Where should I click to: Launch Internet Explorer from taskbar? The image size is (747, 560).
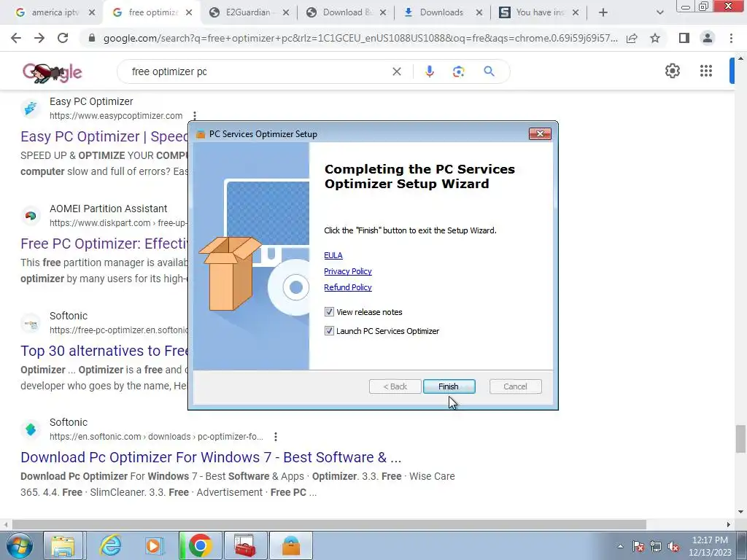tap(111, 545)
